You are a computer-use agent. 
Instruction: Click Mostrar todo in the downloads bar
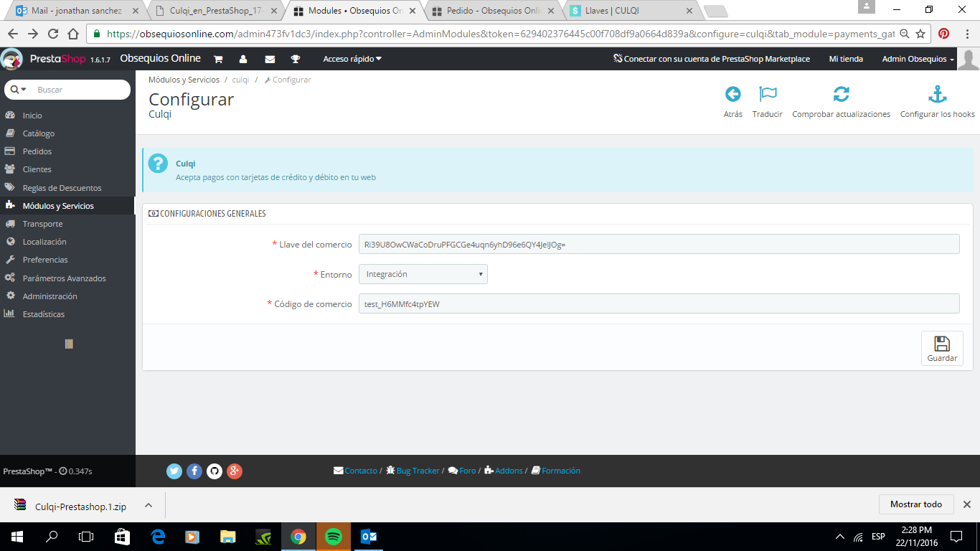pyautogui.click(x=916, y=504)
